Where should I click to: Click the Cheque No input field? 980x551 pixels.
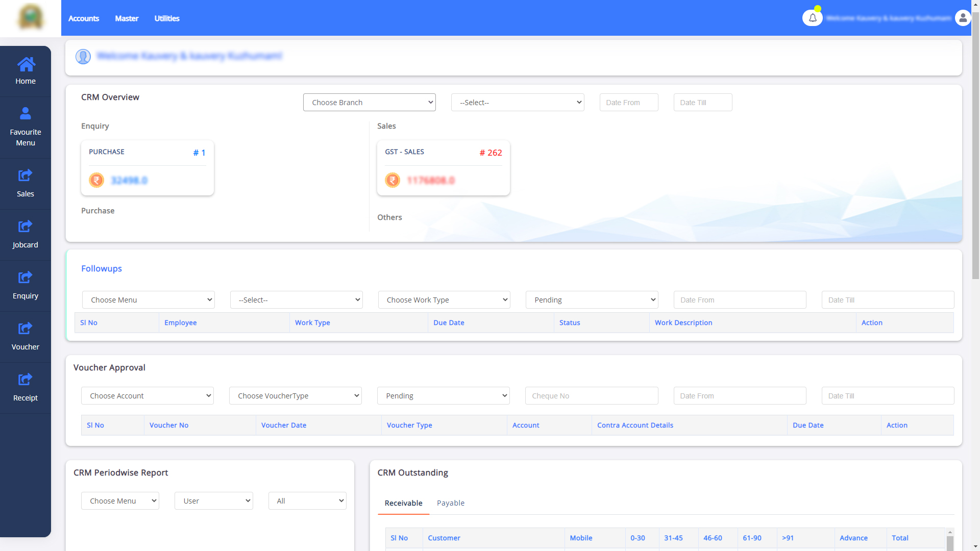[x=591, y=396]
